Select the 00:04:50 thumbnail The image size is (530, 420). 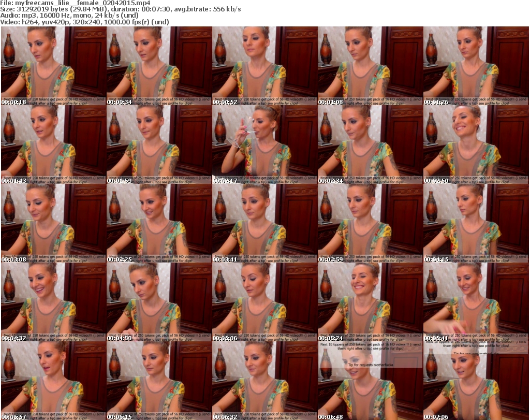click(x=159, y=302)
